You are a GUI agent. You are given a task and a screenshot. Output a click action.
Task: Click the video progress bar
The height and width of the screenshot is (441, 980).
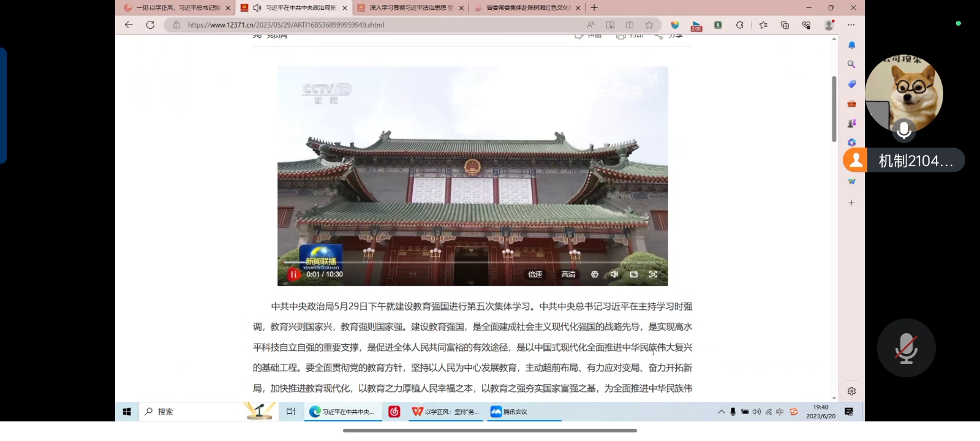466,263
